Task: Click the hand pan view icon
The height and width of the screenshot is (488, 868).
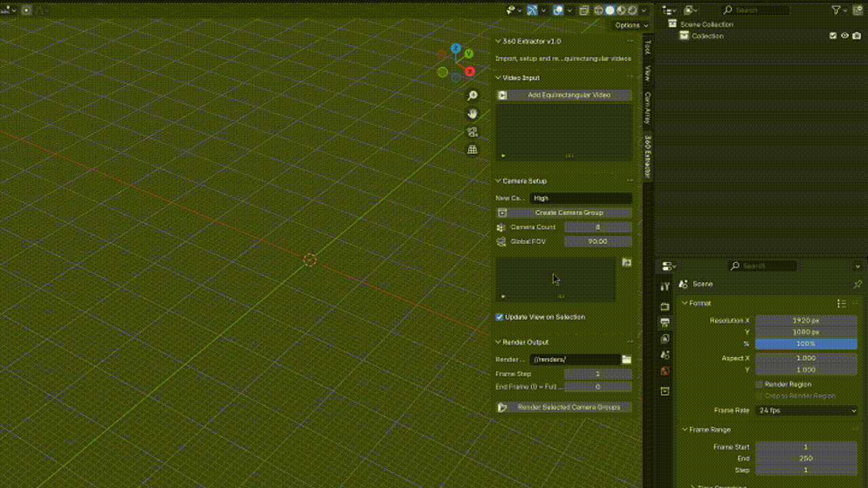Action: (473, 113)
